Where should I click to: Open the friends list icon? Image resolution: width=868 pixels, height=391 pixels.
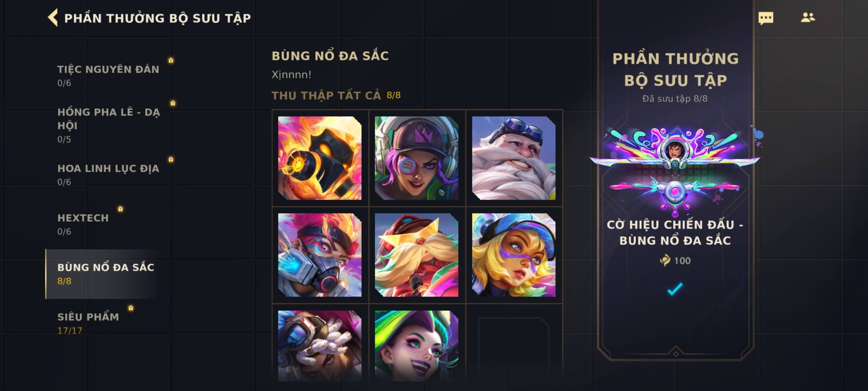point(808,17)
